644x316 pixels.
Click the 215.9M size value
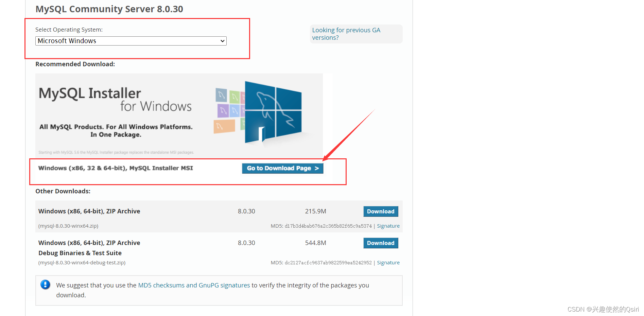point(315,211)
